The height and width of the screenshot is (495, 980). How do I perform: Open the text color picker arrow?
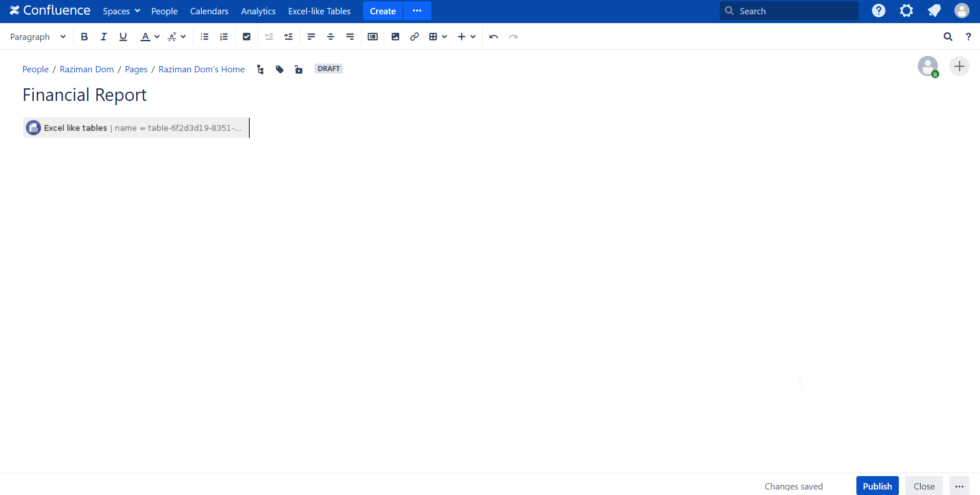pos(157,37)
